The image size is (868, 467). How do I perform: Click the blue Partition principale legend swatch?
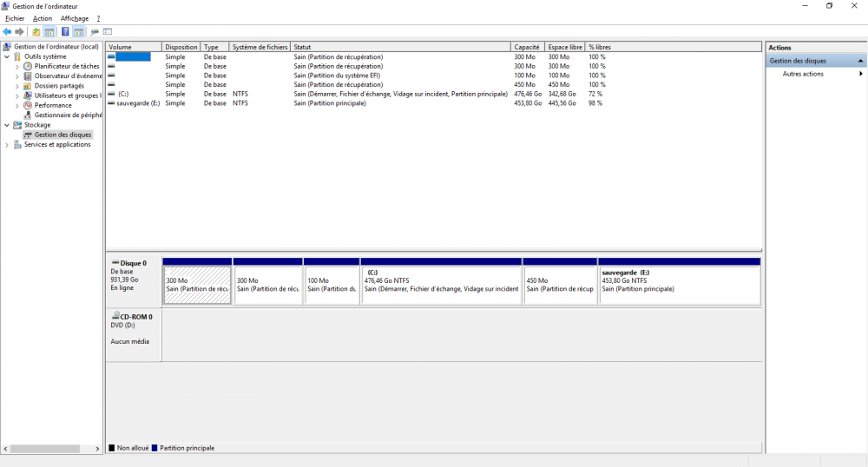(155, 448)
